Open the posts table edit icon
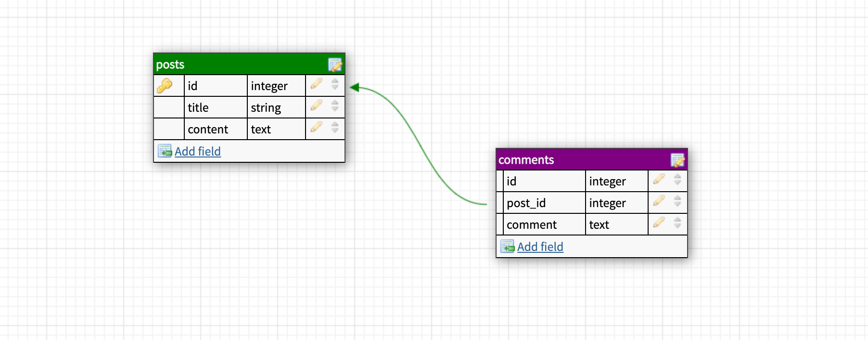The width and height of the screenshot is (868, 340). pyautogui.click(x=335, y=65)
